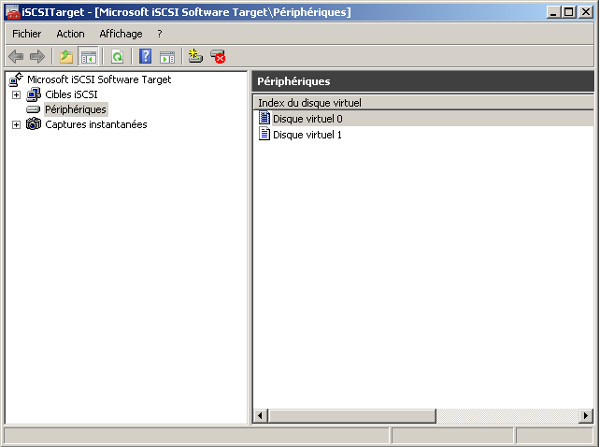
Task: Select the Disque virtuel 0 row
Action: click(x=423, y=119)
